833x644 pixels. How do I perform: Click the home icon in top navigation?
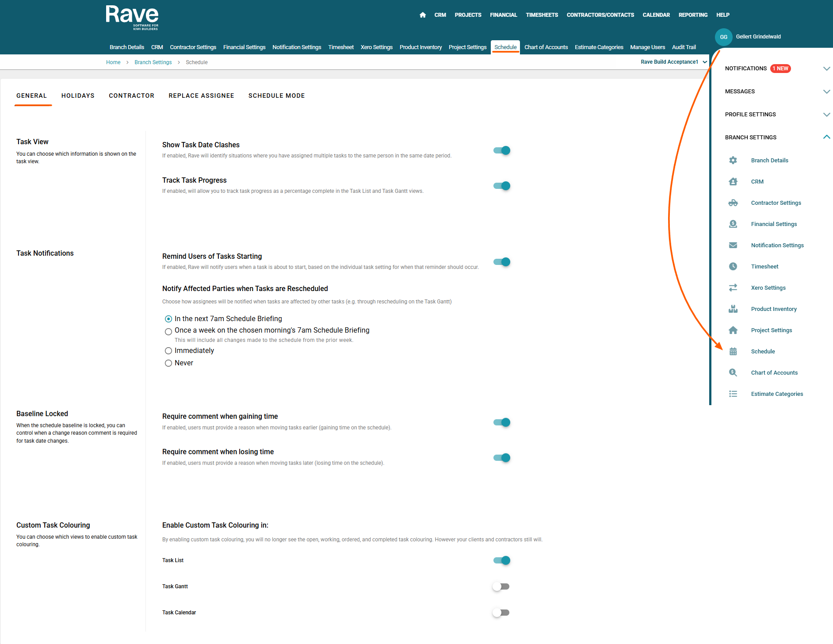(423, 15)
